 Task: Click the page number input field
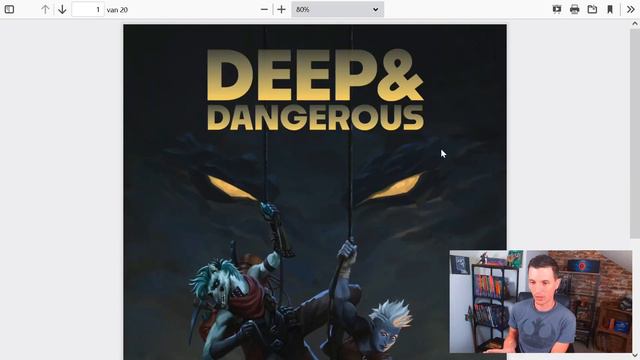[88, 9]
